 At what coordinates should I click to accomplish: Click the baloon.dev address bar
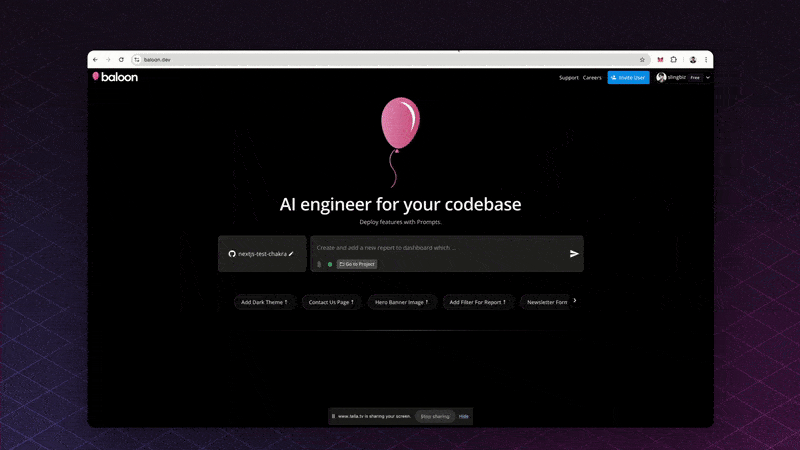(390, 60)
